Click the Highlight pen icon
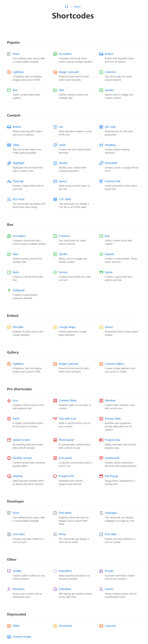This screenshot has height=644, width=148. click(x=9, y=163)
